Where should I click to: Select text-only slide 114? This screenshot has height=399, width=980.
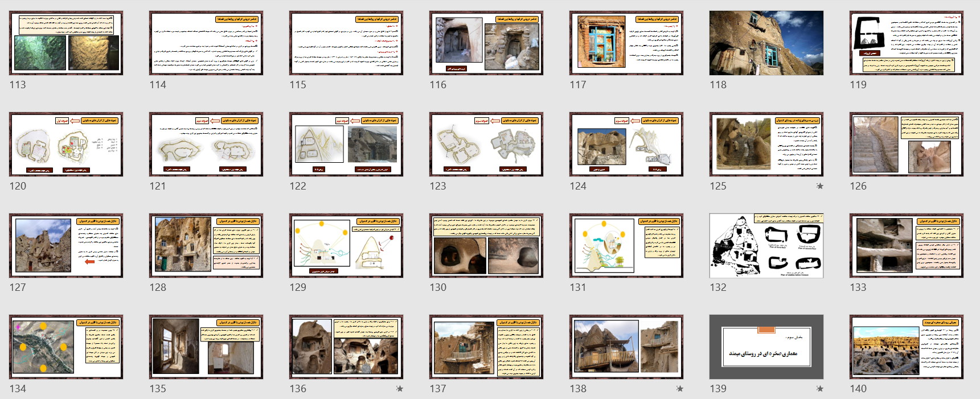tap(206, 43)
